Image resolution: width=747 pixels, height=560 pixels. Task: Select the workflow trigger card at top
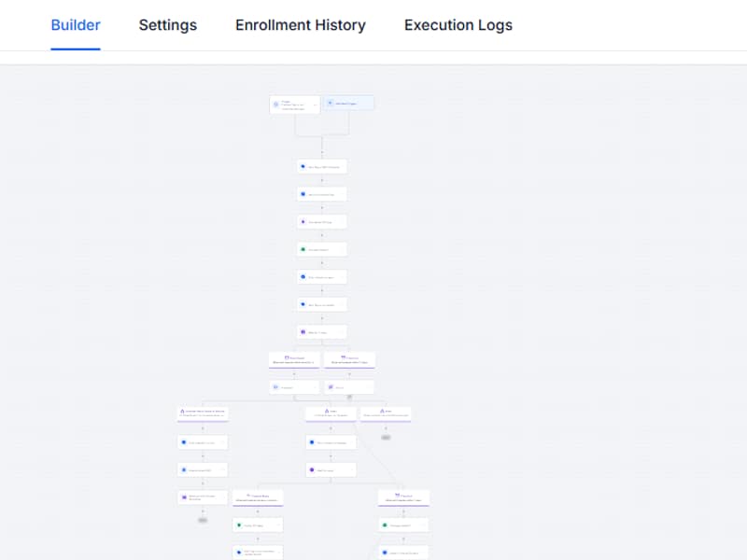pyautogui.click(x=295, y=105)
